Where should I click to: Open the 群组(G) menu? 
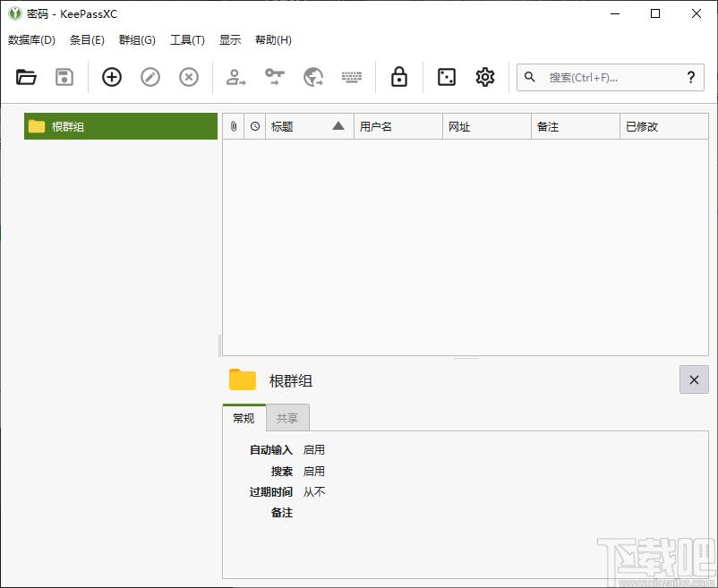pos(137,39)
